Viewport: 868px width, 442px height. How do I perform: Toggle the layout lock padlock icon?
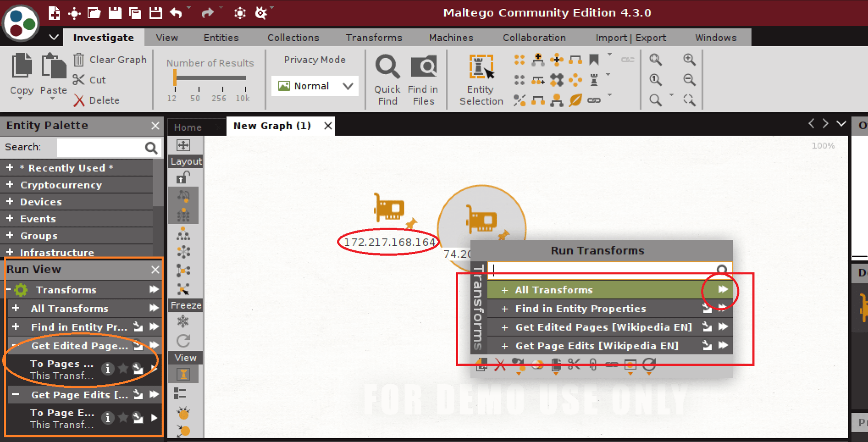(181, 178)
